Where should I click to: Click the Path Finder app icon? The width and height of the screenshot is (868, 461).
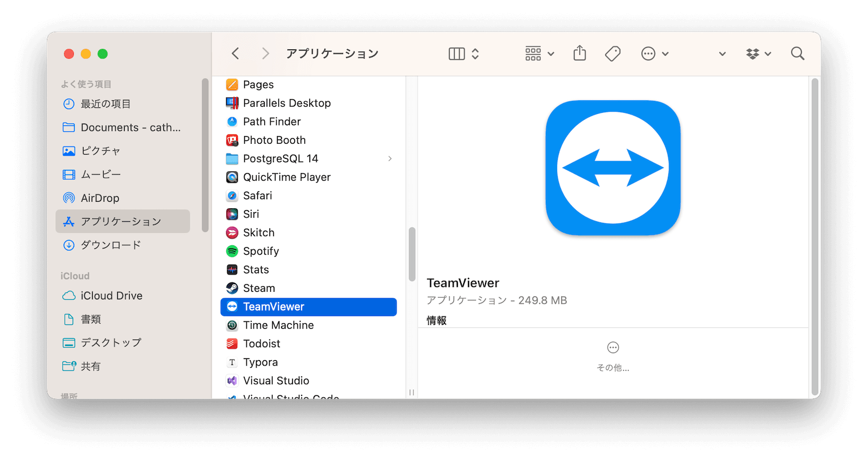click(232, 121)
